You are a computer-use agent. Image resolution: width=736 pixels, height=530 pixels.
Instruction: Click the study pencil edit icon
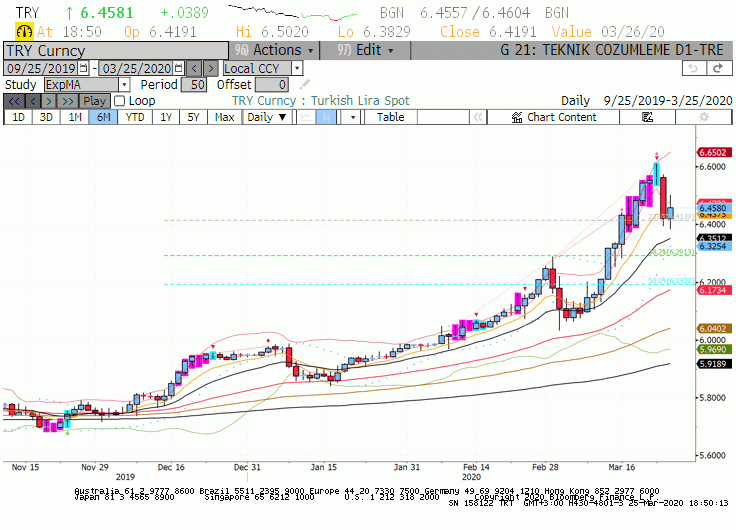pos(305,85)
